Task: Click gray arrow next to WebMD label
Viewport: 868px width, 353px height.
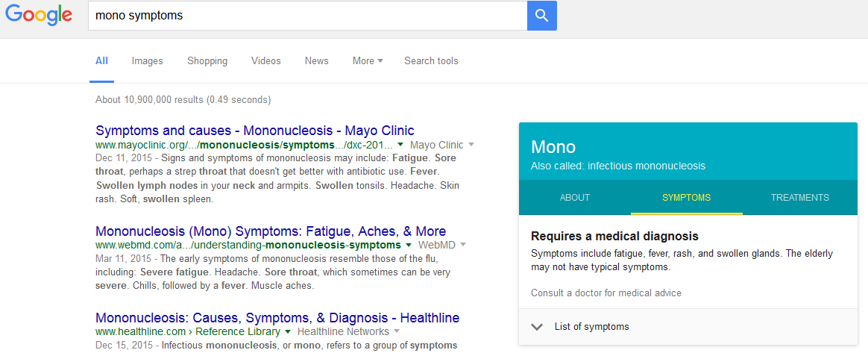Action: click(463, 245)
